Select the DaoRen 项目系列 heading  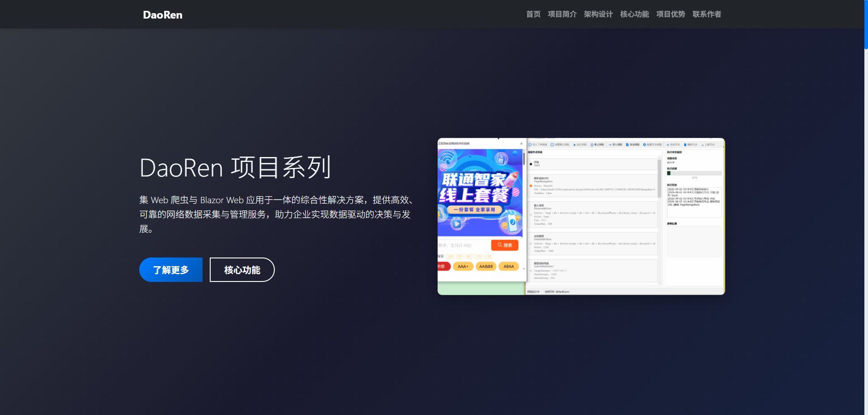(x=235, y=167)
